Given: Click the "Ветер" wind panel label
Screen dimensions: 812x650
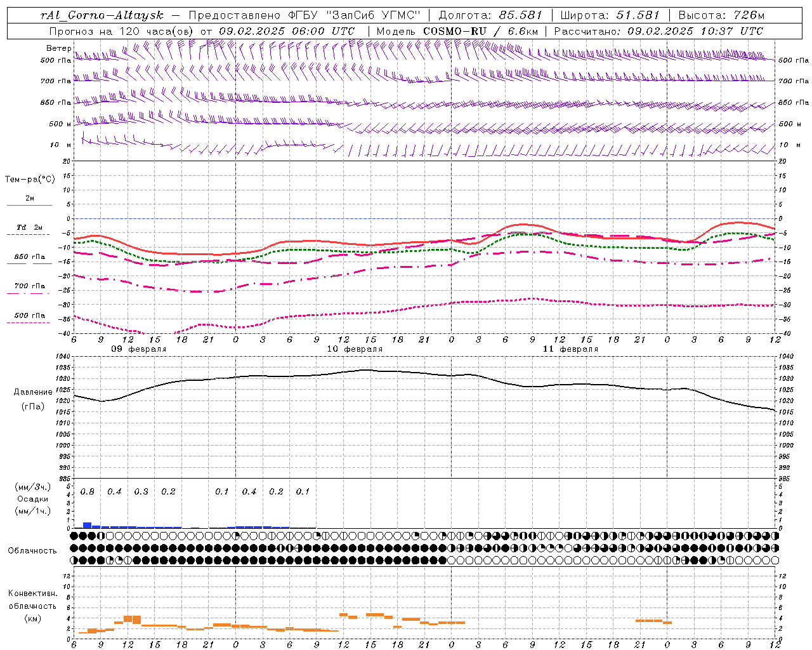Looking at the screenshot, I should point(59,48).
